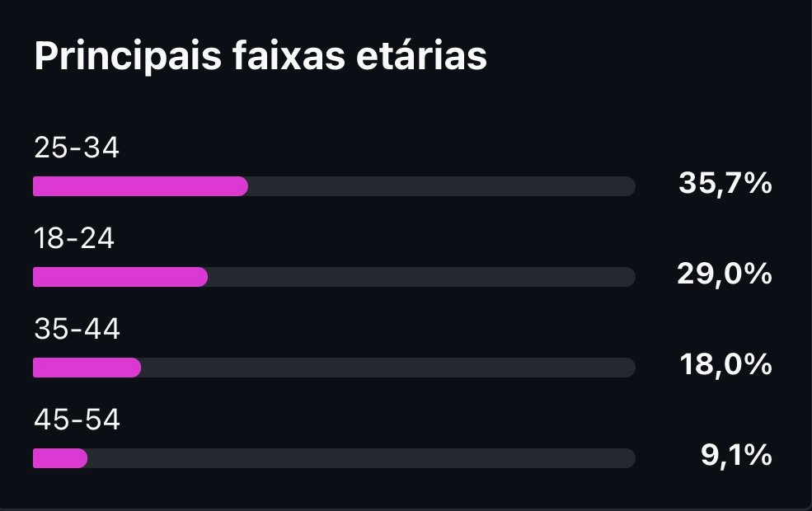Image resolution: width=812 pixels, height=511 pixels.
Task: Click the 18,0% percentage value
Action: (x=725, y=364)
